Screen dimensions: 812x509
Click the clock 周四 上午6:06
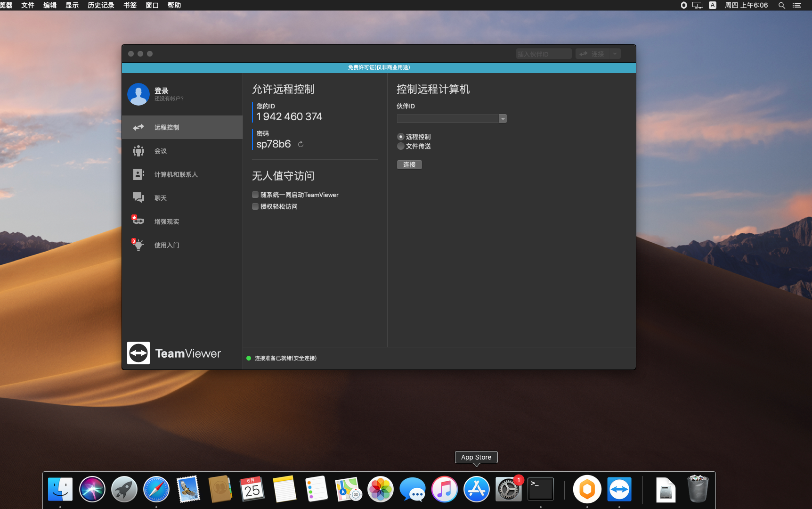click(747, 5)
